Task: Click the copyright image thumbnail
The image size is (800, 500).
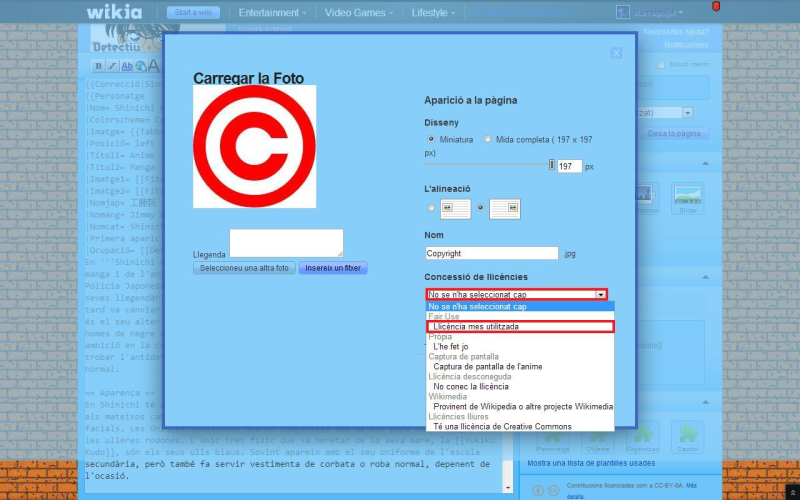Action: click(254, 146)
